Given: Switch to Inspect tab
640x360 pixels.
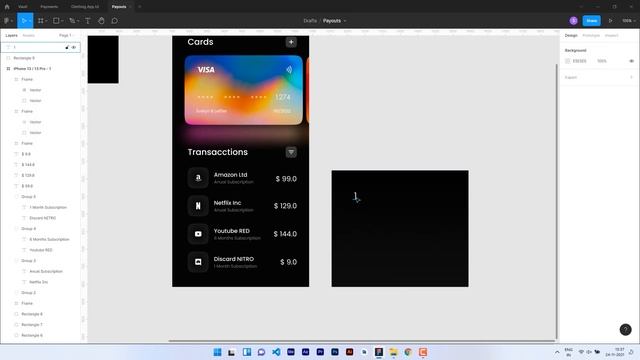Looking at the screenshot, I should (611, 36).
